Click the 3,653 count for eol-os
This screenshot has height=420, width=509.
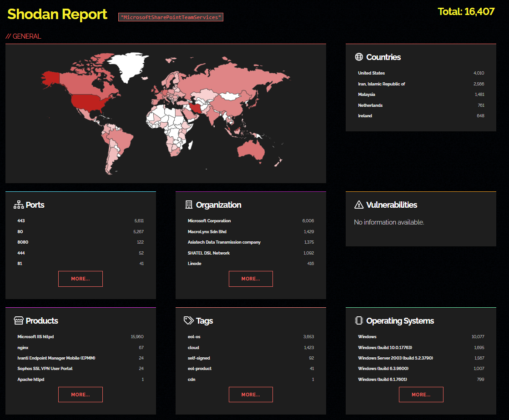point(308,337)
